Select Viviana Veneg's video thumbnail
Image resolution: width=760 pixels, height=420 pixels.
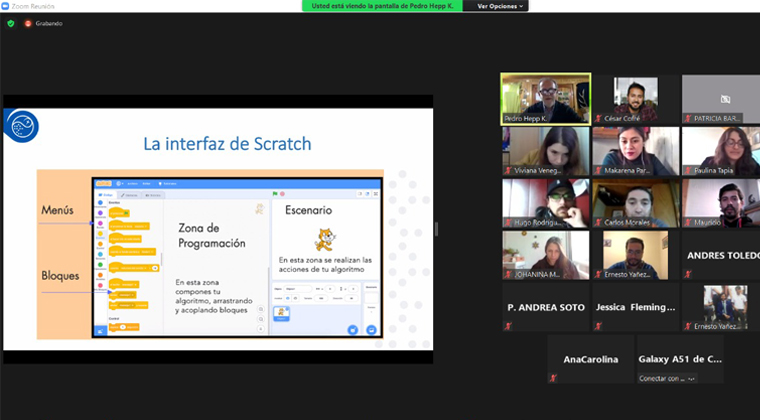coord(546,151)
